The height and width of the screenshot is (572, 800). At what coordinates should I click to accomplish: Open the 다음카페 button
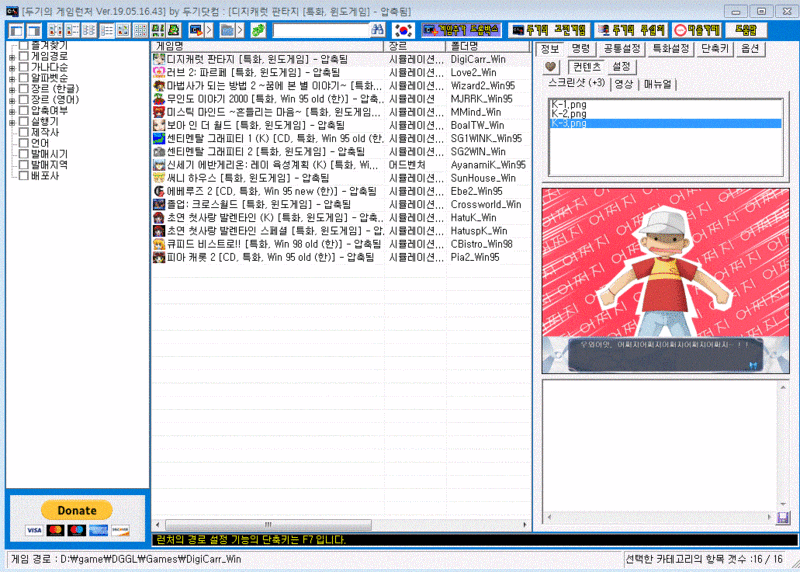pos(696,30)
